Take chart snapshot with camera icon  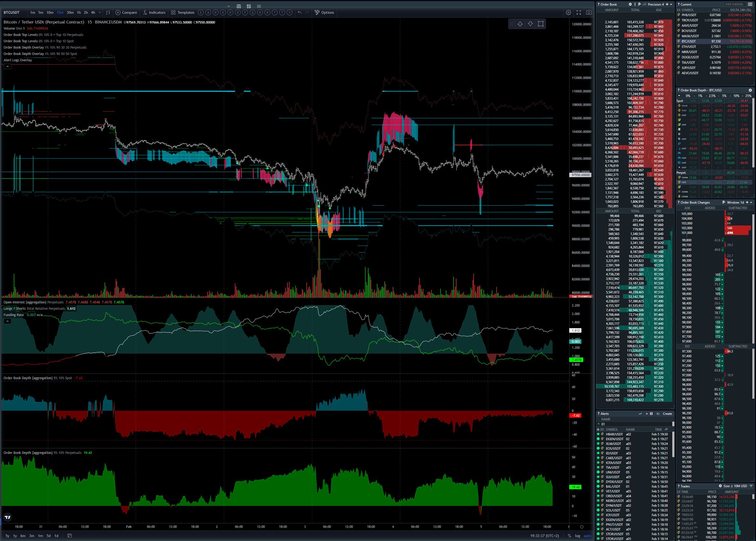(x=589, y=12)
